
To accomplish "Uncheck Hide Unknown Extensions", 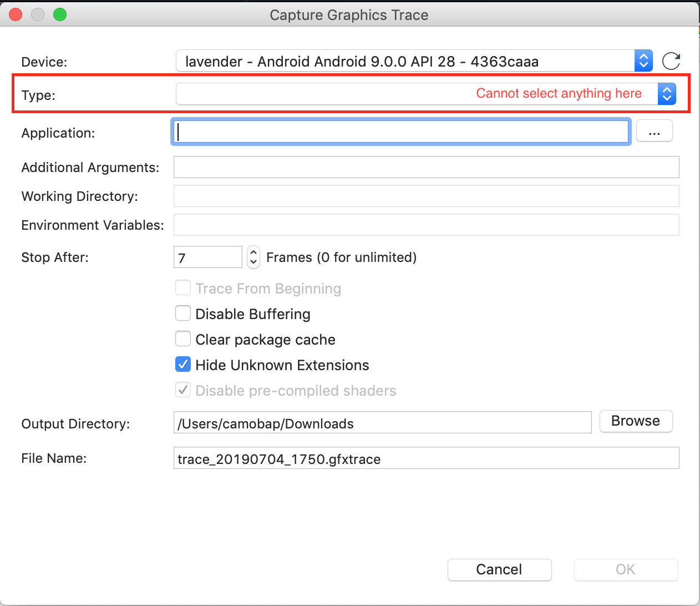I will [182, 364].
